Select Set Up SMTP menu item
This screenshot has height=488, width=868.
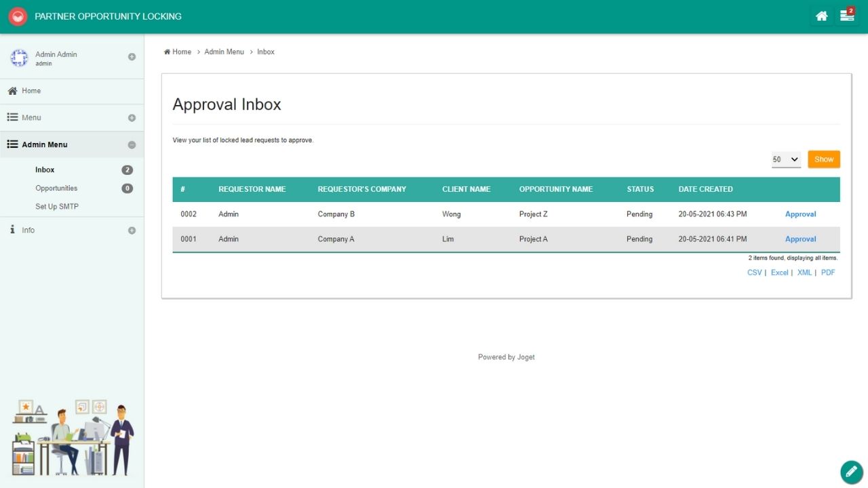57,207
